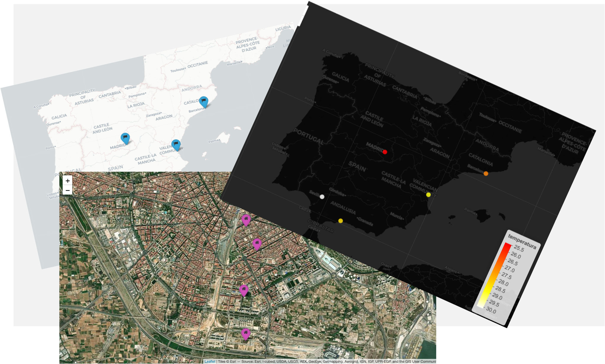Click the 28.5 legend value
Image resolution: width=605 pixels, height=364 pixels.
click(500, 289)
